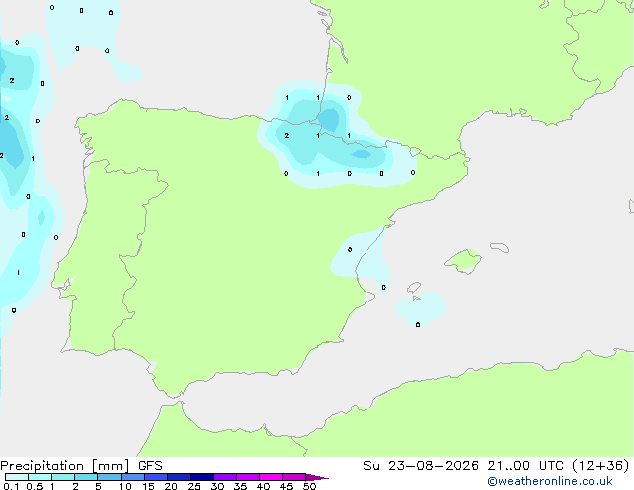Select the 35–40 mm purple swatch

coord(247,477)
